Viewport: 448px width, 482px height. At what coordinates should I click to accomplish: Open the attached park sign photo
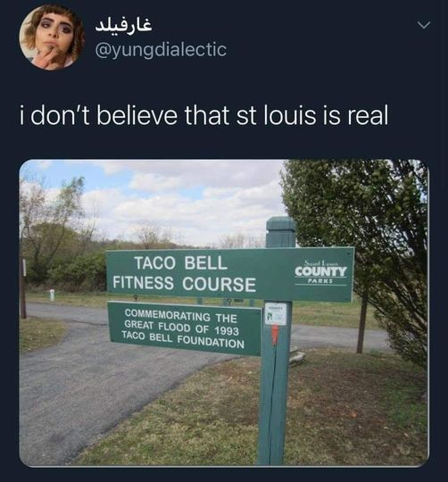pos(224,312)
